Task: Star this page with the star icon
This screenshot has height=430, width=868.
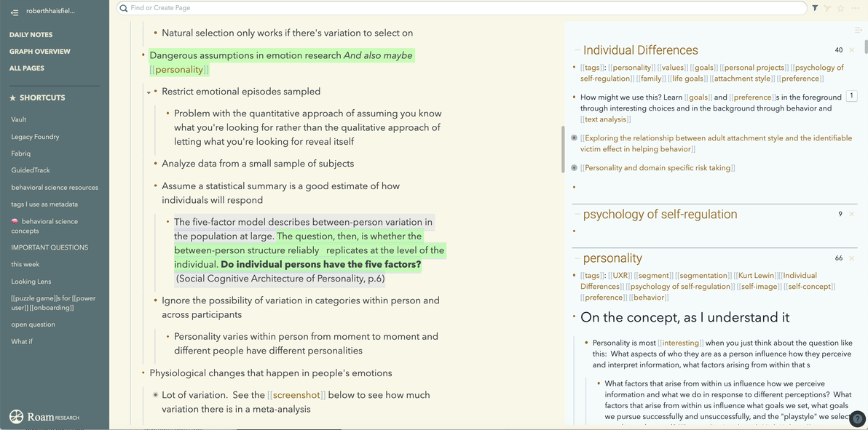Action: [840, 8]
